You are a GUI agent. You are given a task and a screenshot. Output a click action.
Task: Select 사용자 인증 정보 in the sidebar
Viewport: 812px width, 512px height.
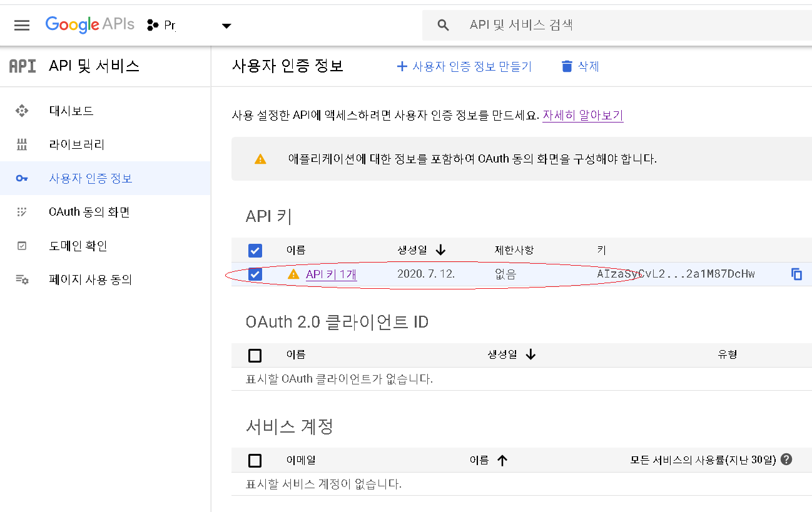point(105,178)
